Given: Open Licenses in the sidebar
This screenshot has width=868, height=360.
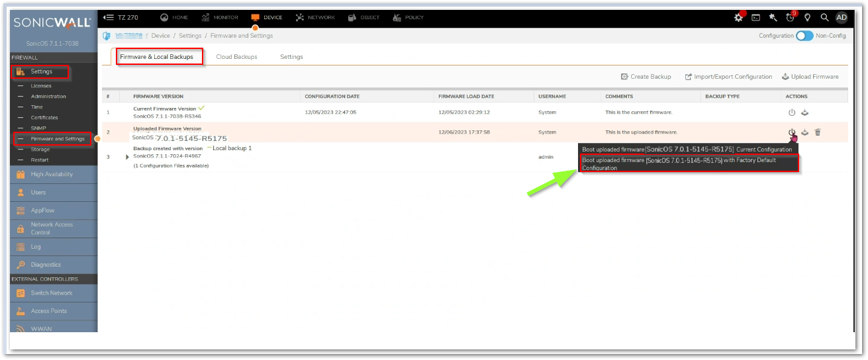Looking at the screenshot, I should [41, 86].
